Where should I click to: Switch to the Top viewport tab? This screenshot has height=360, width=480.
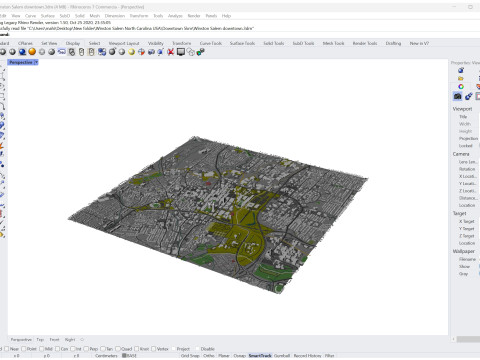tap(40, 340)
